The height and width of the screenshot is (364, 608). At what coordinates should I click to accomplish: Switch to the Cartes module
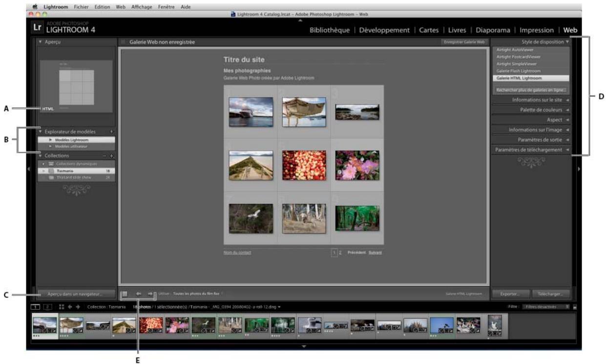pyautogui.click(x=429, y=30)
